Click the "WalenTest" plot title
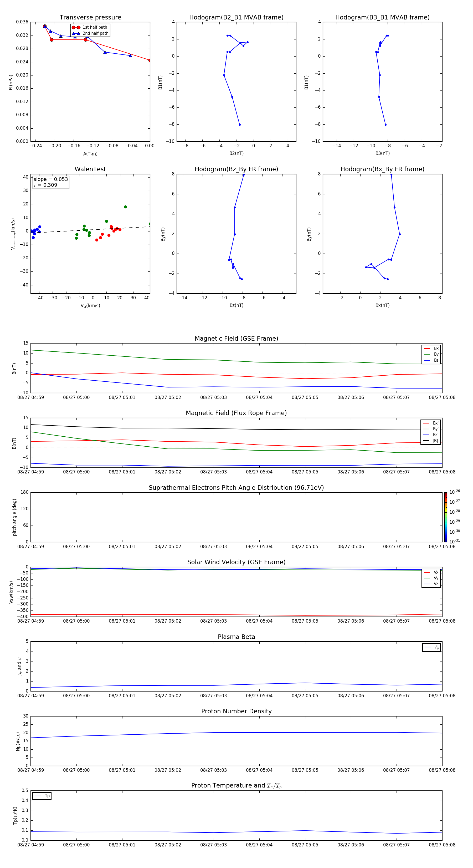The image size is (473, 868). click(x=90, y=169)
